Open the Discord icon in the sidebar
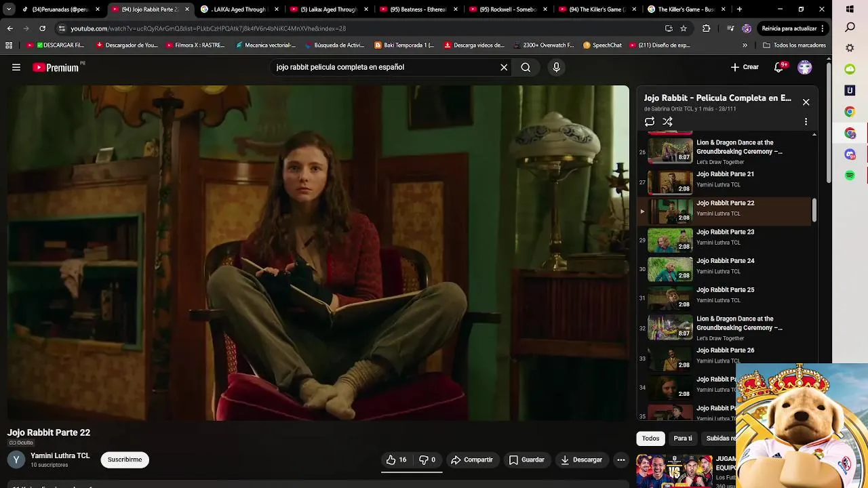Screen dimensions: 868x488 850,155
